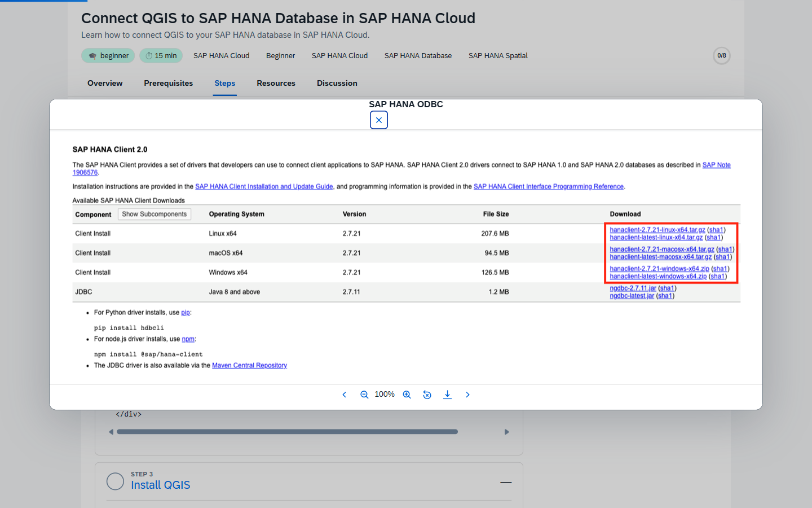812x508 pixels.
Task: Click the pip link in the image
Action: click(186, 313)
